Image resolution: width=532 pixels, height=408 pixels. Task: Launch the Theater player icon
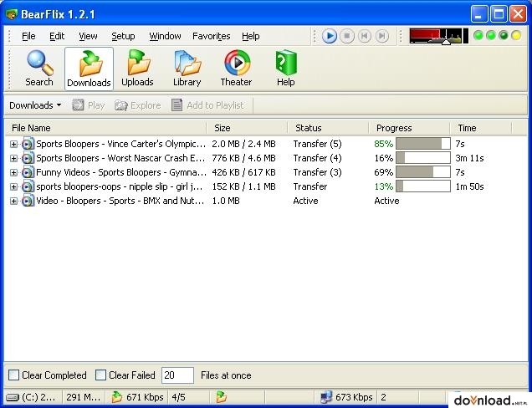point(238,63)
